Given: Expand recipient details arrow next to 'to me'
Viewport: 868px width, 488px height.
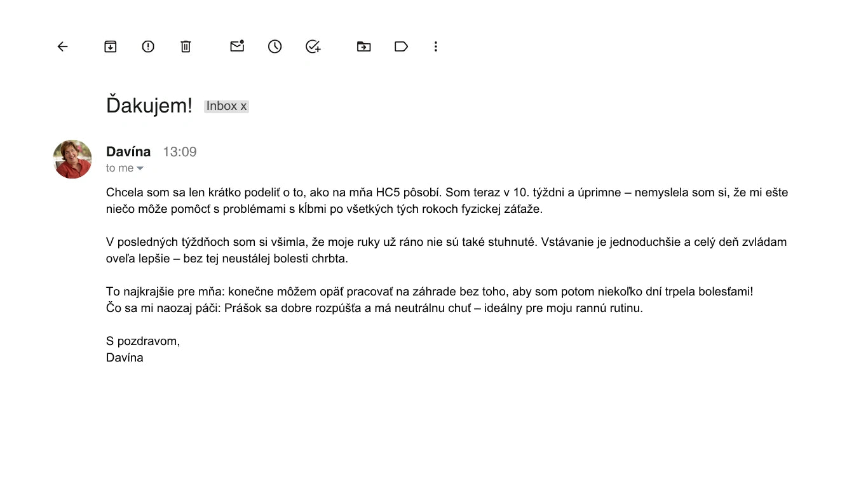Looking at the screenshot, I should pyautogui.click(x=140, y=168).
